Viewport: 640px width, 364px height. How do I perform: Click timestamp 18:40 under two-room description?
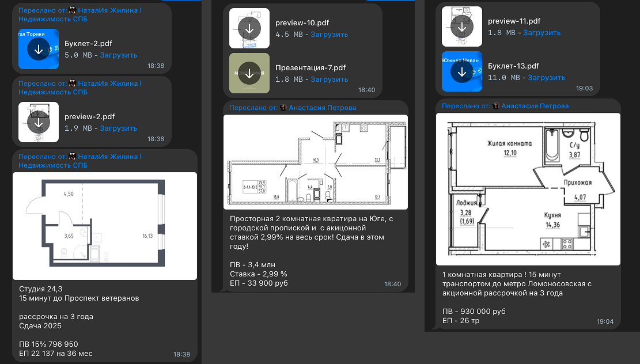pos(393,284)
